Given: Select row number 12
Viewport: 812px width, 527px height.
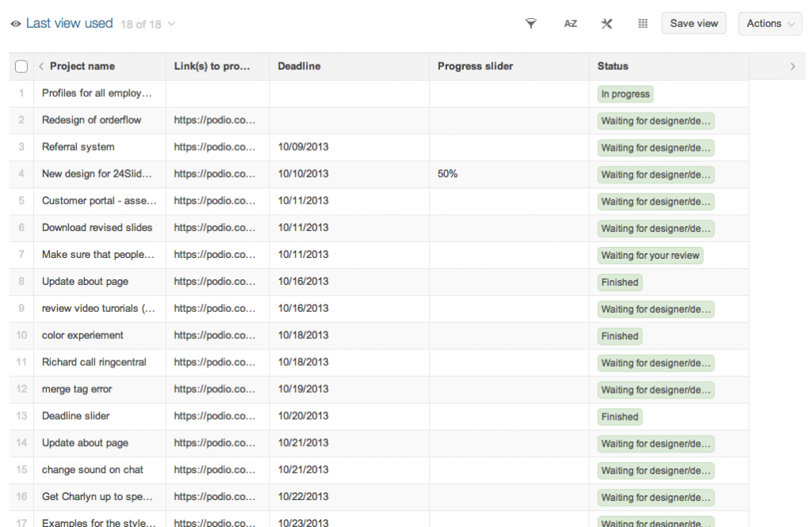Looking at the screenshot, I should pos(21,390).
